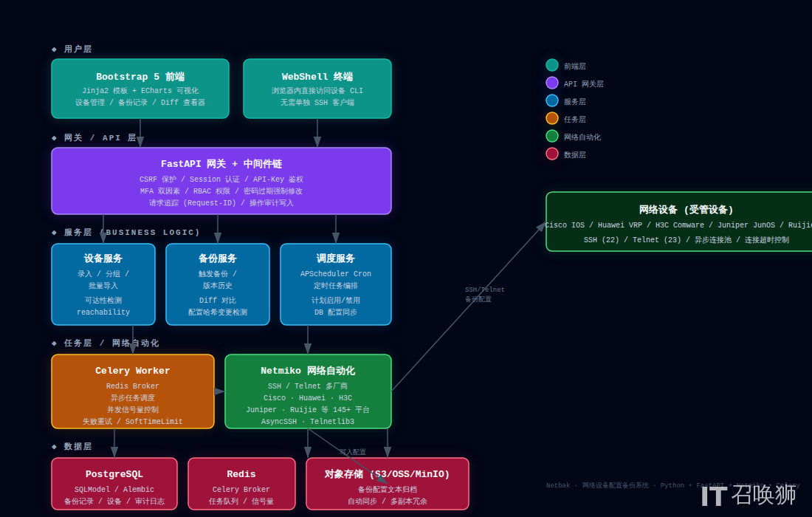Click the green 网络自动化 legend circle
Screen dimensions: 812x517
[x=552, y=136]
